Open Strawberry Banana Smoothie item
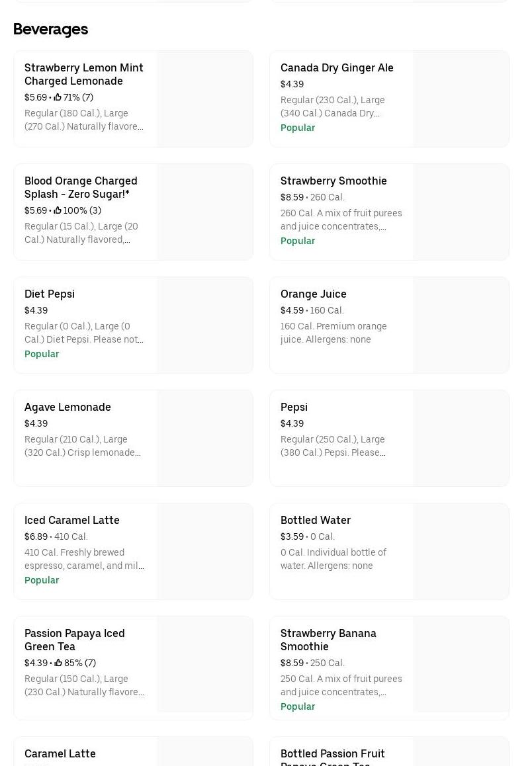Image resolution: width=532 pixels, height=766 pixels. (x=328, y=640)
